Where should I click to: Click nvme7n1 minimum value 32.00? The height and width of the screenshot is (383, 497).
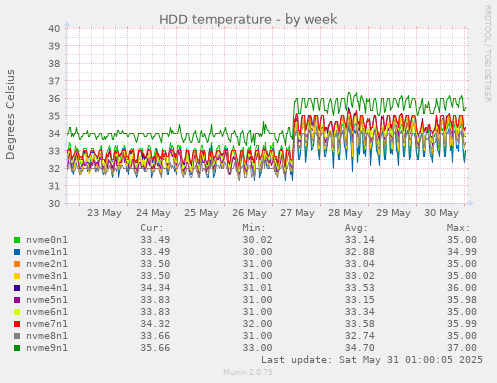tap(257, 324)
